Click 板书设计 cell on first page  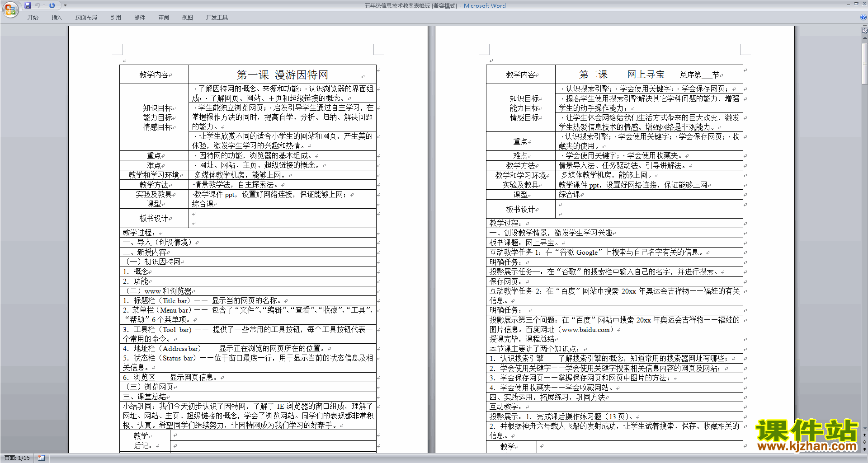pos(154,218)
